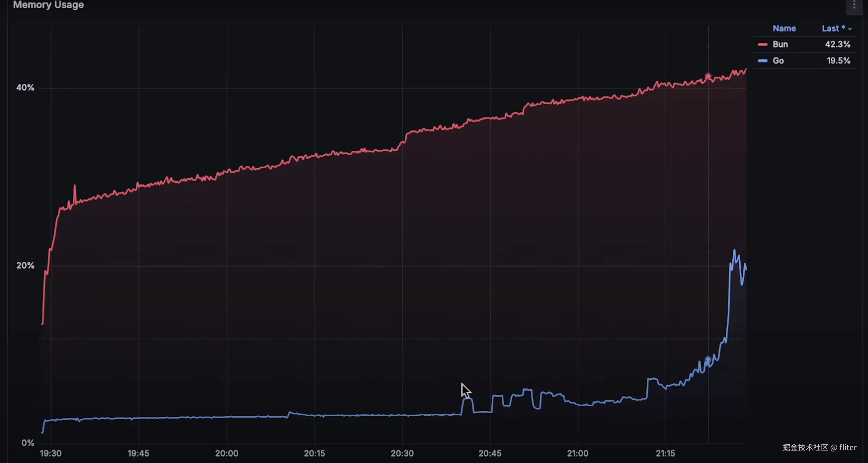Open the panel three-dot menu

click(x=854, y=5)
